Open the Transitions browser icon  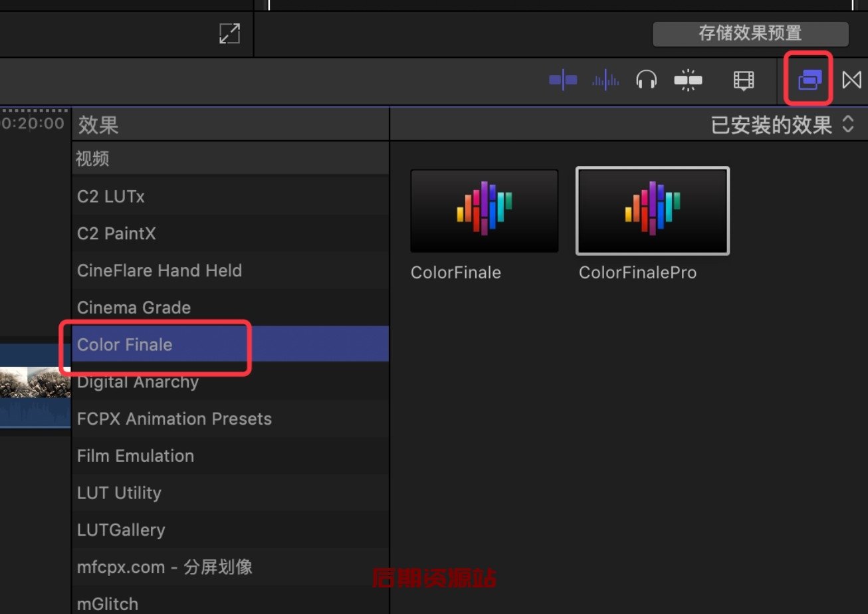pyautogui.click(x=852, y=80)
